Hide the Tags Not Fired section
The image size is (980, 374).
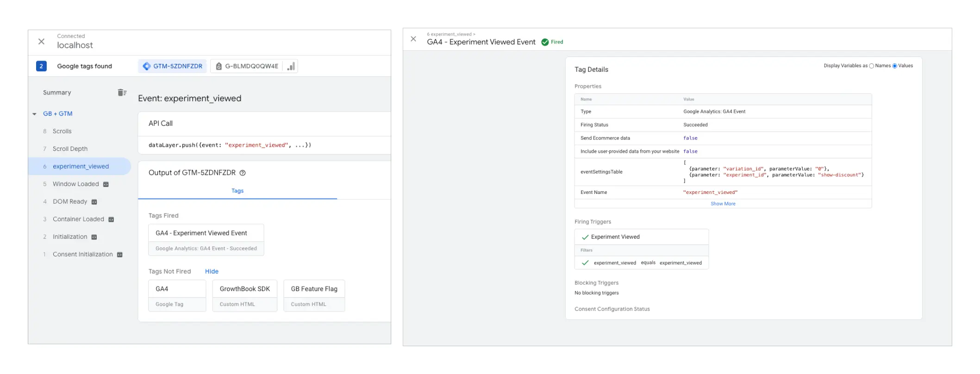[x=212, y=272]
